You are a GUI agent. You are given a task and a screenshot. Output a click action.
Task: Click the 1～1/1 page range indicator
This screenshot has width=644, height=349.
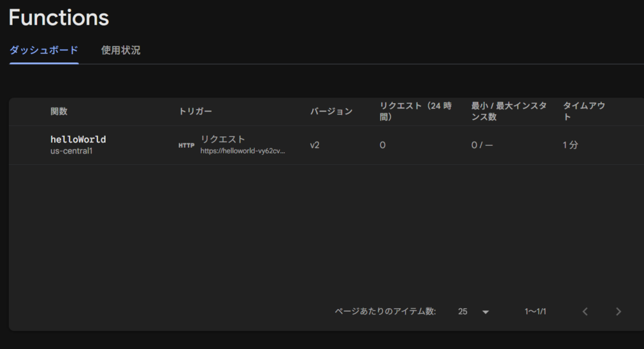click(535, 311)
